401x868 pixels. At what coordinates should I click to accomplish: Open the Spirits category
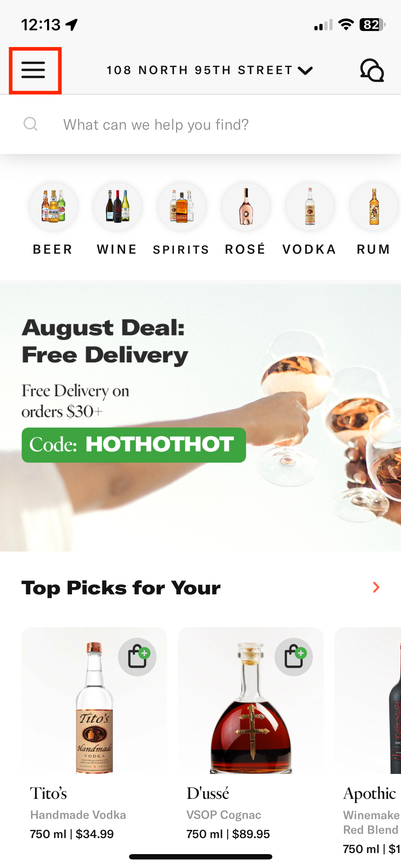tap(181, 219)
